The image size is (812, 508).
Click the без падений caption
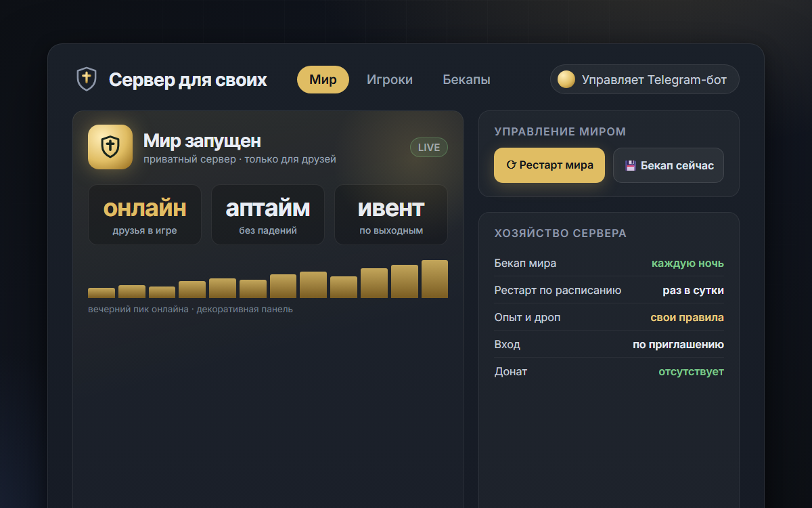click(x=268, y=230)
